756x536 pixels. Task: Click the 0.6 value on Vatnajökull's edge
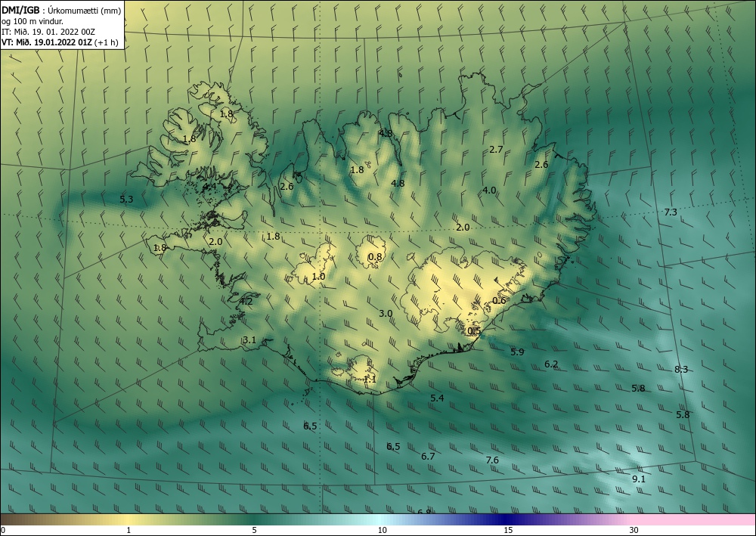[499, 300]
